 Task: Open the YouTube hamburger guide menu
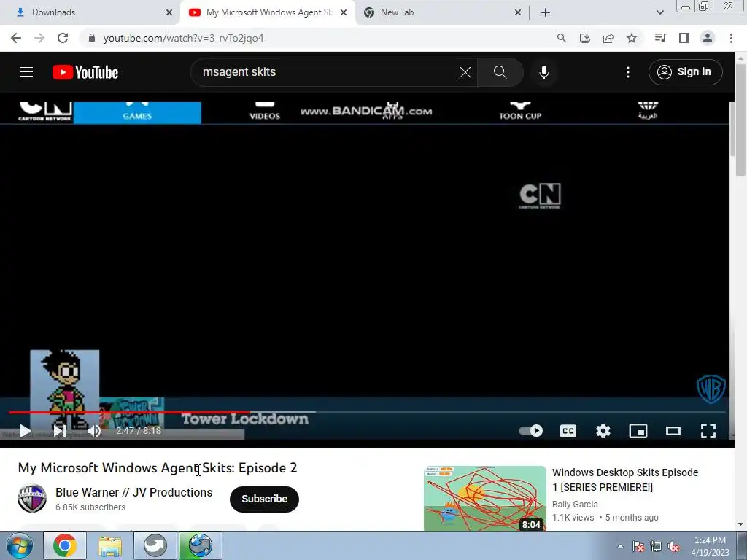coord(26,72)
